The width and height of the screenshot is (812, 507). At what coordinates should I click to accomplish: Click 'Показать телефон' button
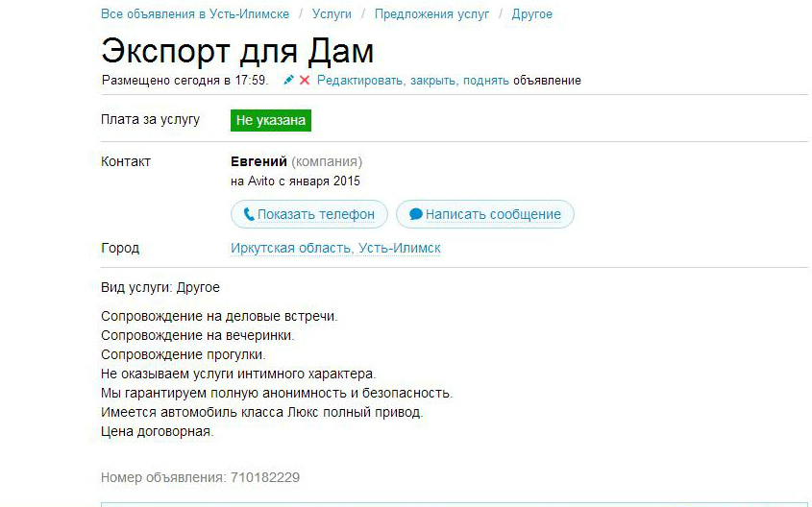pyautogui.click(x=309, y=214)
